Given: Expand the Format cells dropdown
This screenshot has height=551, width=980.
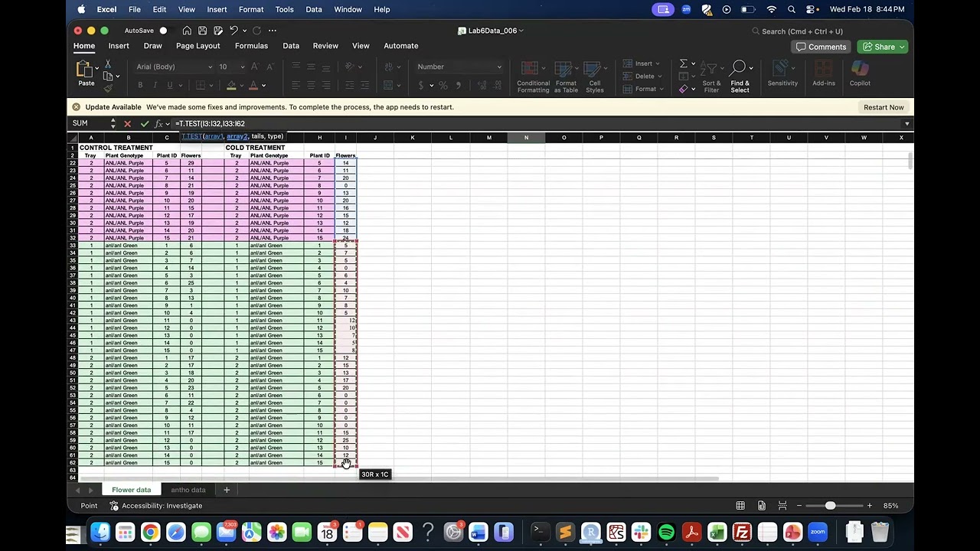Looking at the screenshot, I should 661,89.
